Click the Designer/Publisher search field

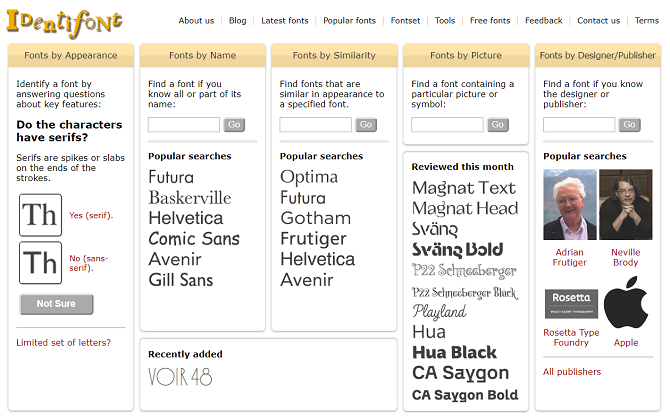coord(579,125)
